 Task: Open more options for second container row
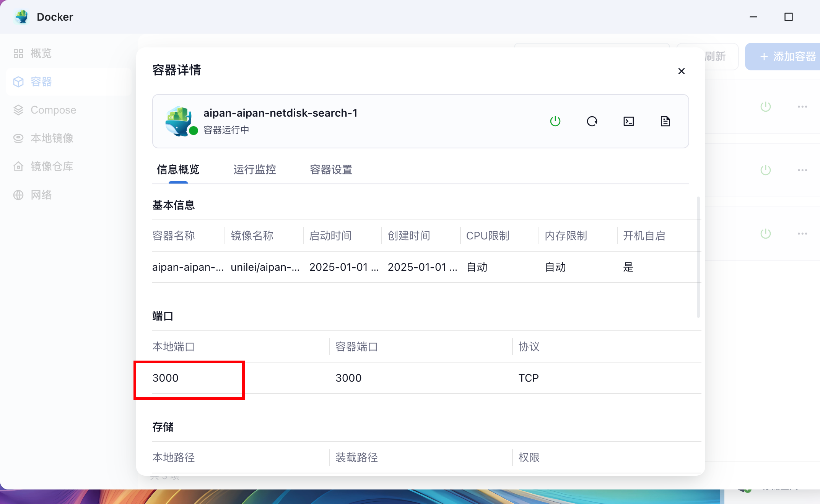[x=802, y=170]
